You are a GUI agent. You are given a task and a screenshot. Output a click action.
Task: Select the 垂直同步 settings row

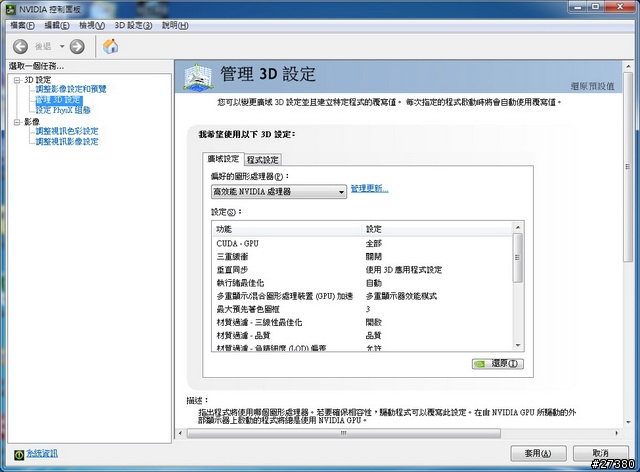[x=362, y=269]
